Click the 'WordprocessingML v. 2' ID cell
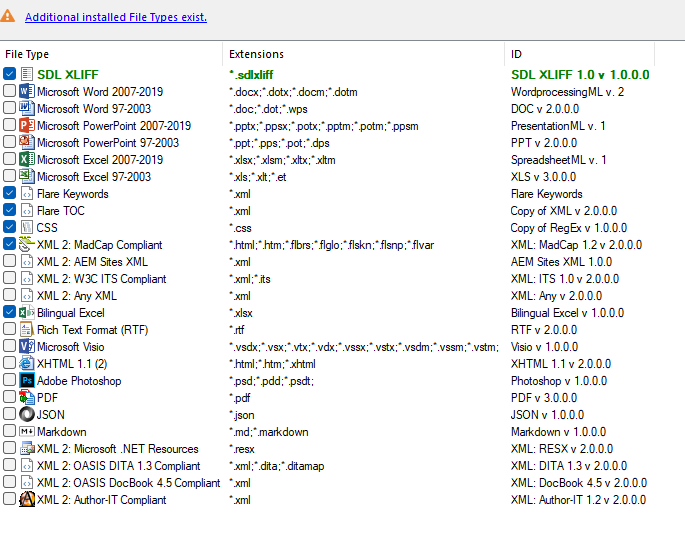The height and width of the screenshot is (544, 685). point(567,92)
